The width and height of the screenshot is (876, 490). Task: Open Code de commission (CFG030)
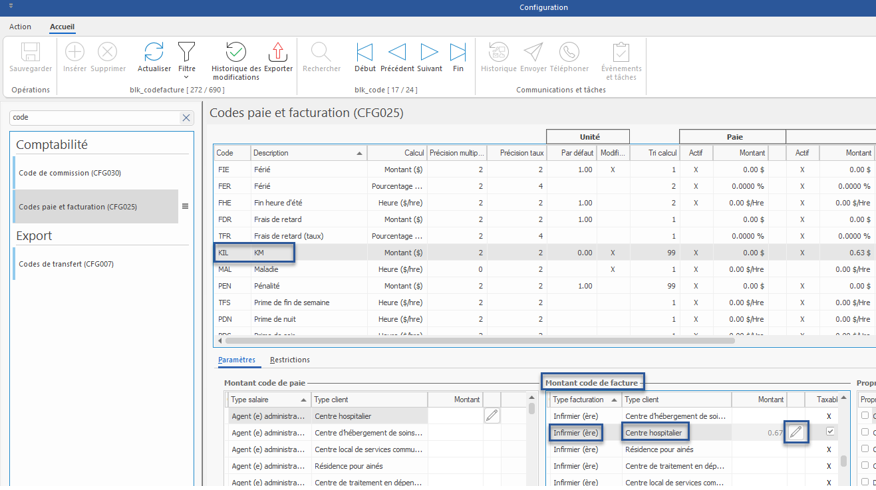click(x=70, y=173)
